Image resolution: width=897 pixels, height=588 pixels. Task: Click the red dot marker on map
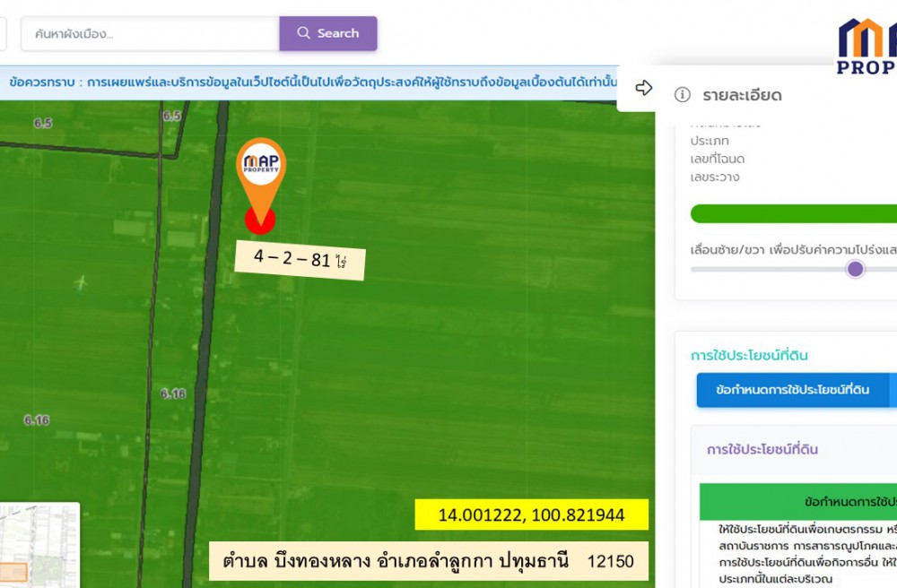click(260, 219)
